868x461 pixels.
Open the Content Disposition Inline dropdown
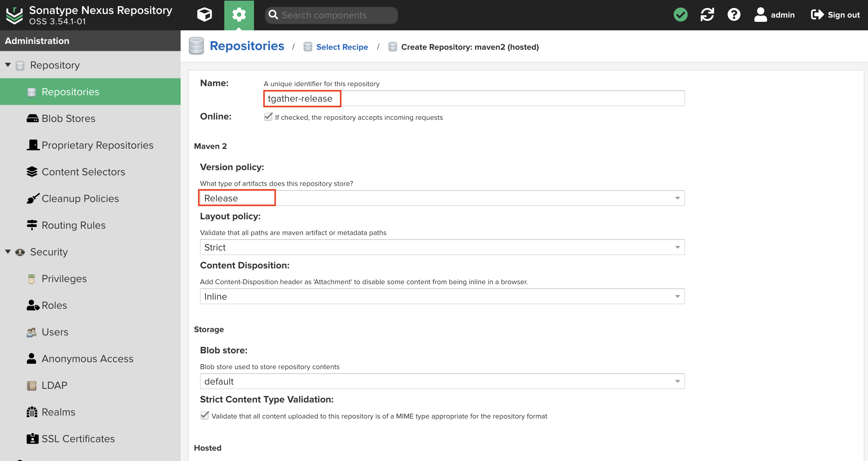(442, 296)
